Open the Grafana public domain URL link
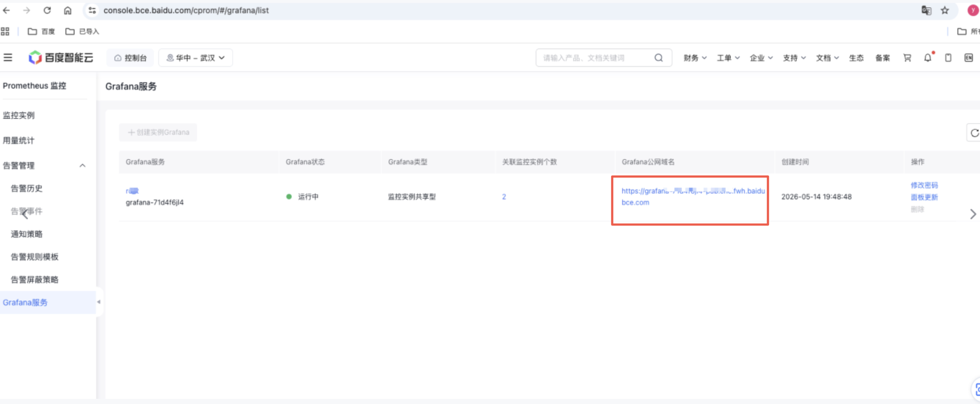This screenshot has width=980, height=404. [x=693, y=197]
